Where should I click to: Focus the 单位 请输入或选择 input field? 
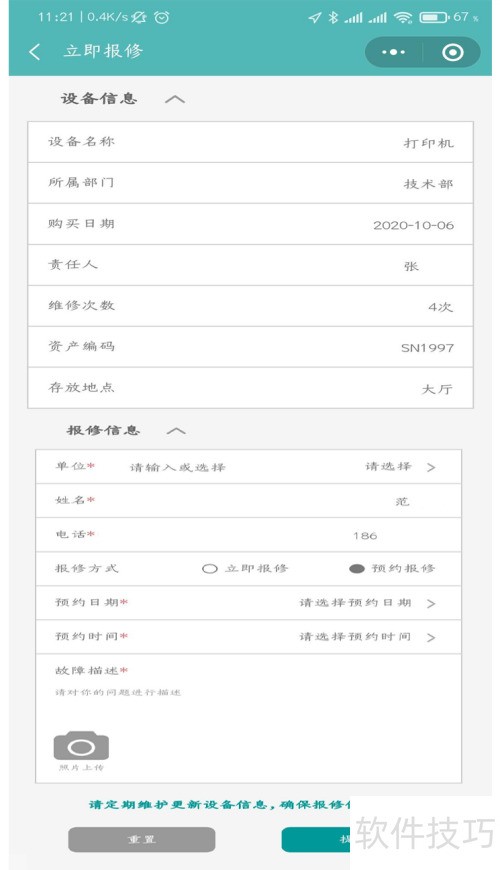tap(178, 467)
